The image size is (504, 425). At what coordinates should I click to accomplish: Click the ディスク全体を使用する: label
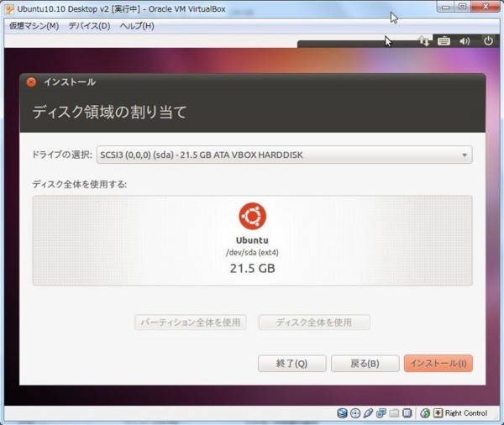(x=80, y=184)
